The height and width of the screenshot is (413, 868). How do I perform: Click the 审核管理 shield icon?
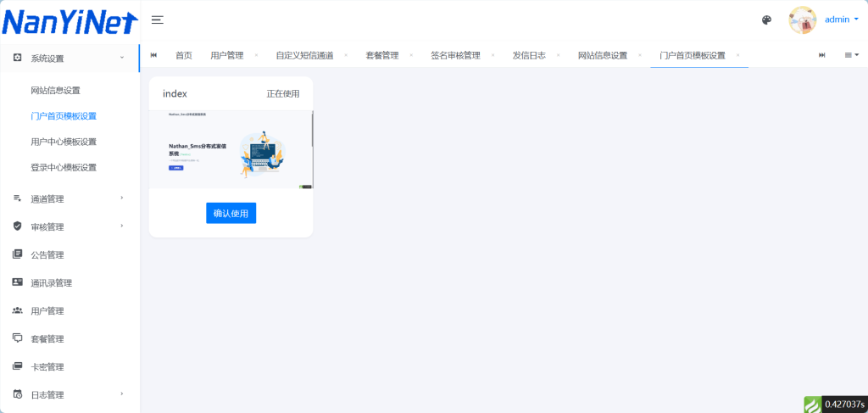17,226
